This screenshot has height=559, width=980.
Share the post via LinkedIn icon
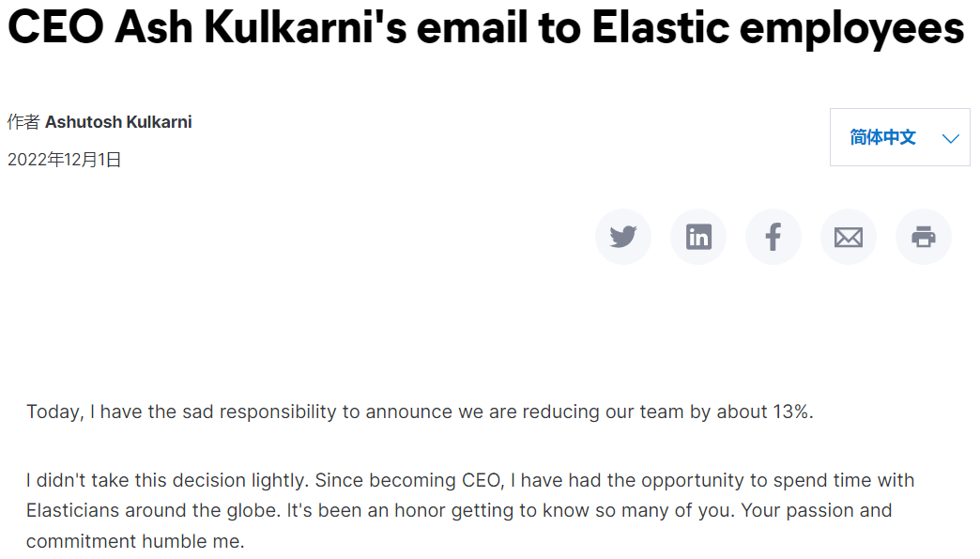tap(698, 237)
